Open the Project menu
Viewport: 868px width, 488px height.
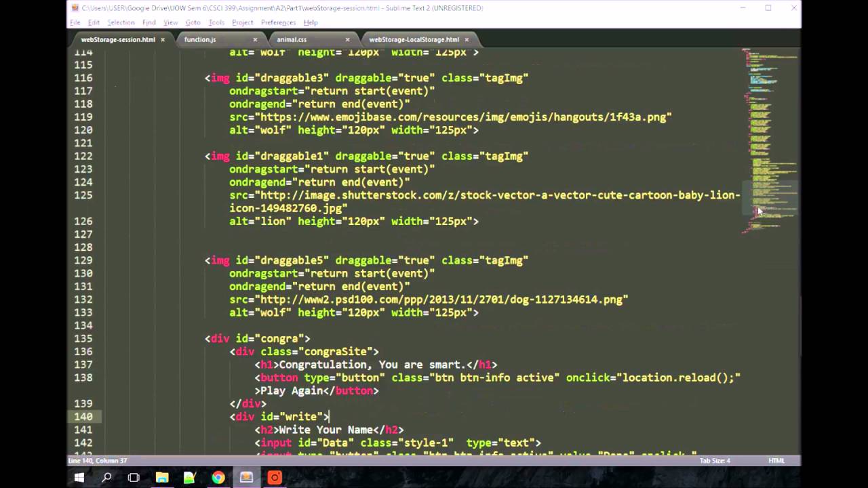(243, 22)
